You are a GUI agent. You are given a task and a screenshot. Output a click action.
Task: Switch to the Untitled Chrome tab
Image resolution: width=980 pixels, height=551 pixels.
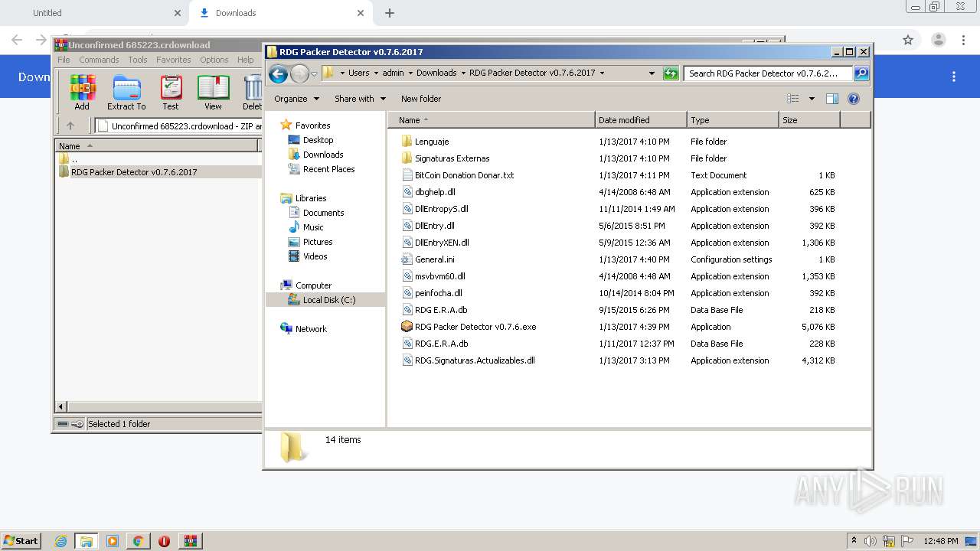tap(94, 13)
